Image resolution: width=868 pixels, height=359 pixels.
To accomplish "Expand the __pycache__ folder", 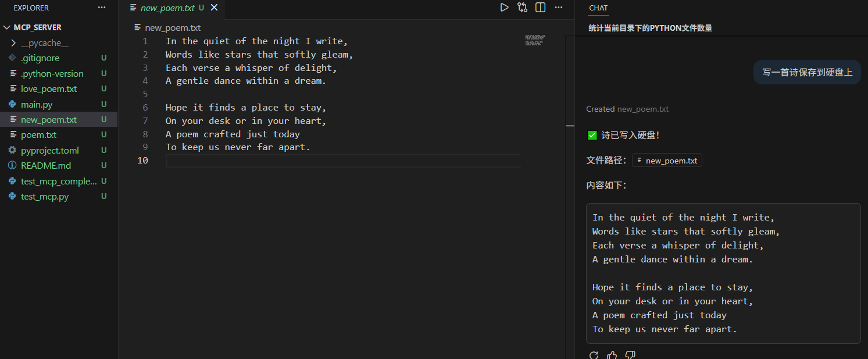I will click(x=44, y=43).
